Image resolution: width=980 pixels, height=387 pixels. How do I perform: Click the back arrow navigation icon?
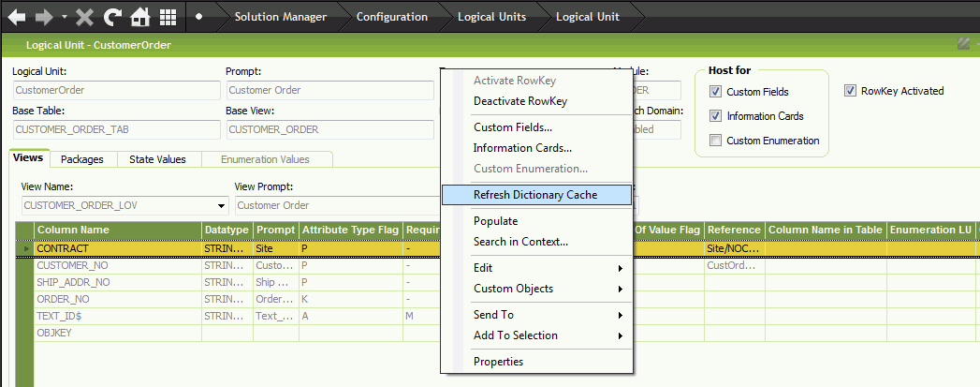(16, 17)
